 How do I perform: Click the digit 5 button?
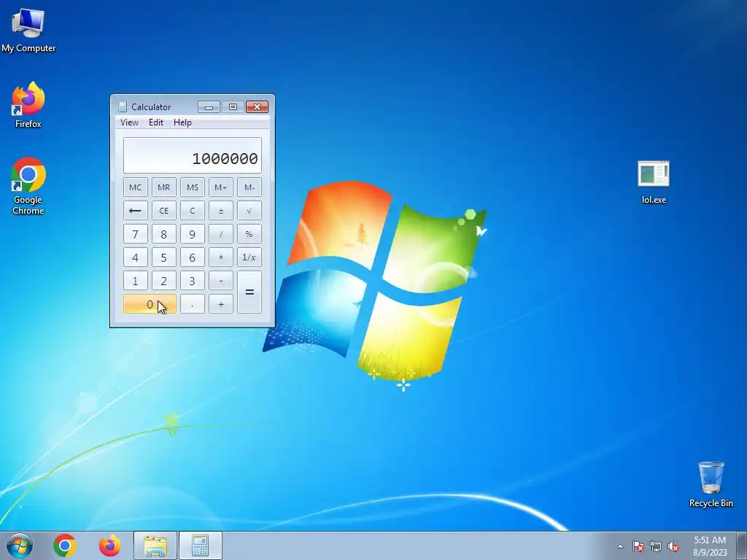click(x=164, y=257)
